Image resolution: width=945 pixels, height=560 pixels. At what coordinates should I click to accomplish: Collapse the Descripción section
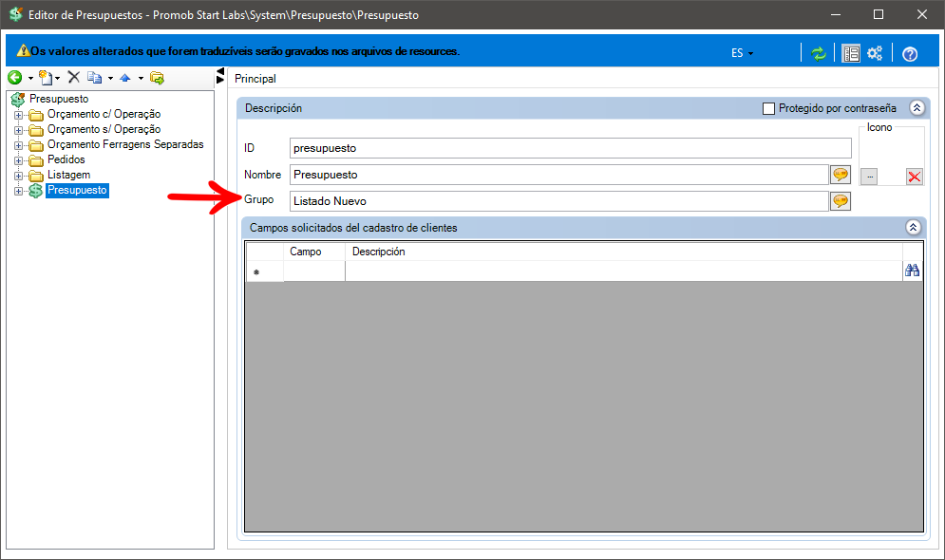[x=917, y=108]
